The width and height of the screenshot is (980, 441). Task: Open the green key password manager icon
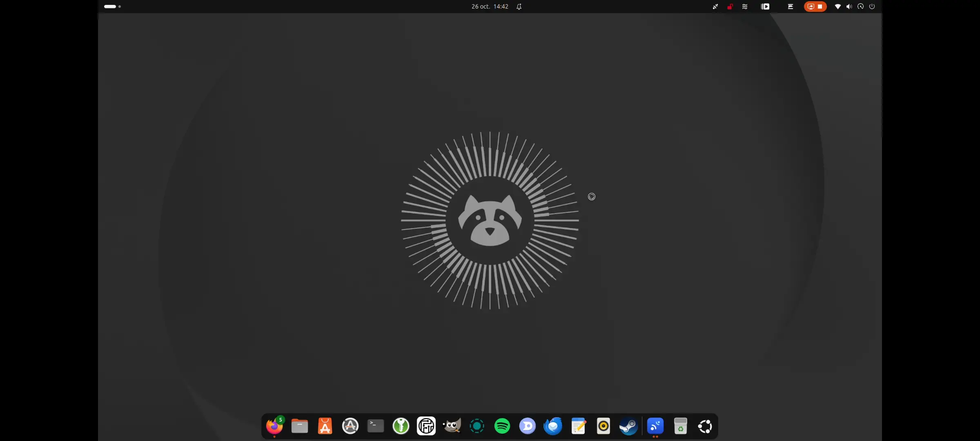[x=401, y=426]
